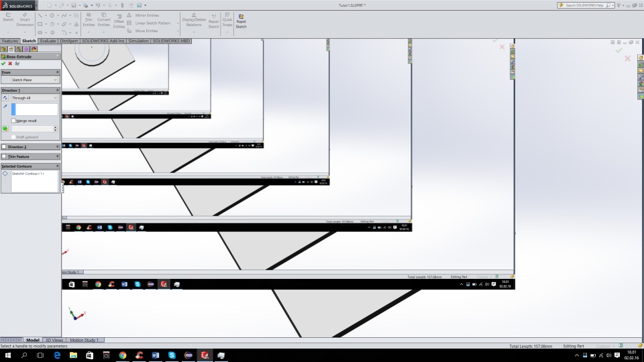Select the Circle sketch tool
Screen dimensions: 644x362
[x=52, y=15]
